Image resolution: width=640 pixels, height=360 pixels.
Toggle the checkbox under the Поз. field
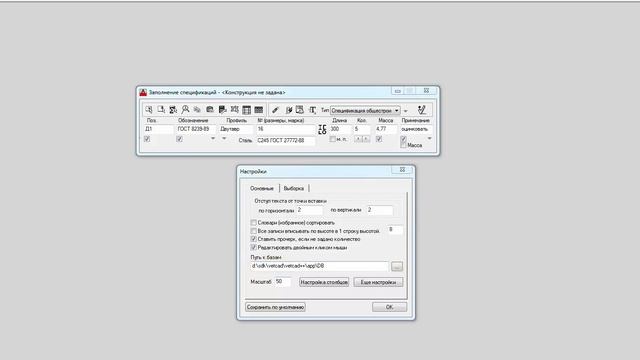coord(147,139)
